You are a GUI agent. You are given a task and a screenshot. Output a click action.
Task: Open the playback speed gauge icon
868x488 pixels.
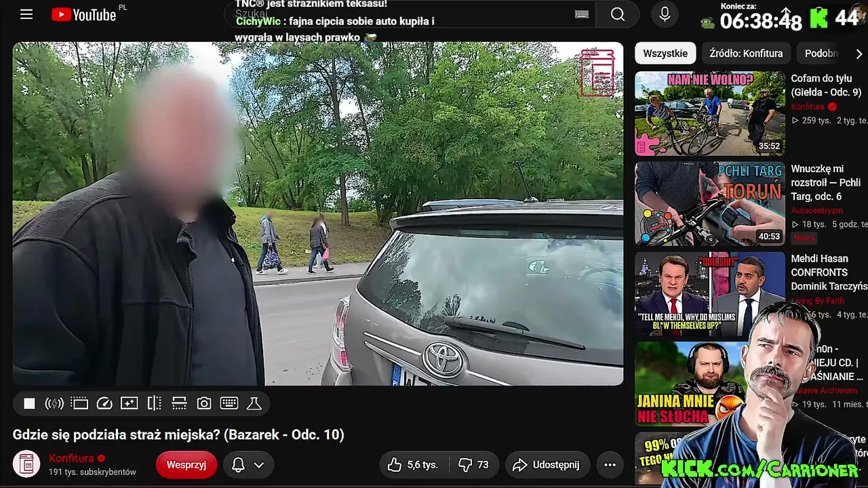click(104, 404)
